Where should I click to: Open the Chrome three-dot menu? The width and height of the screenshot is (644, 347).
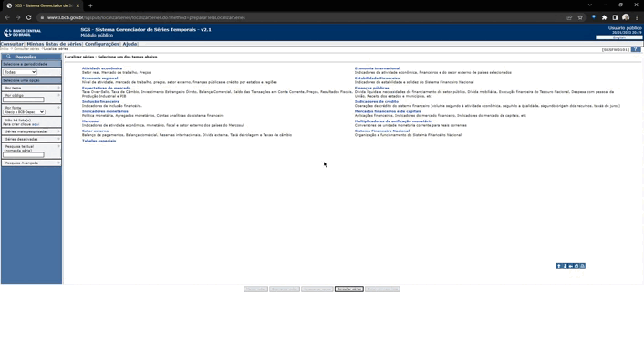[637, 17]
